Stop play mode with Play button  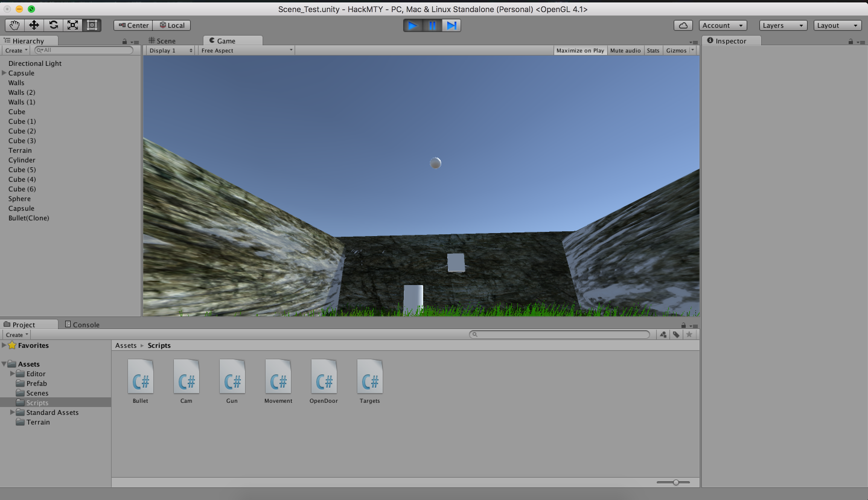[413, 25]
